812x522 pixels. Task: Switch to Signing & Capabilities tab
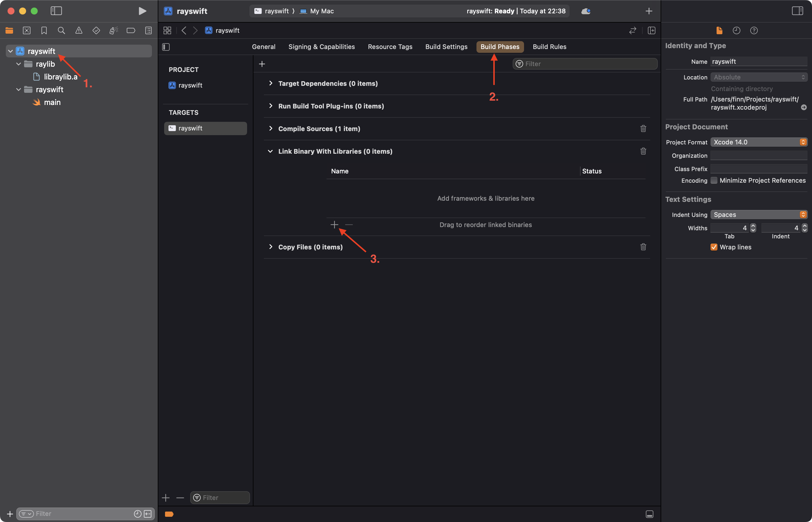click(x=322, y=47)
